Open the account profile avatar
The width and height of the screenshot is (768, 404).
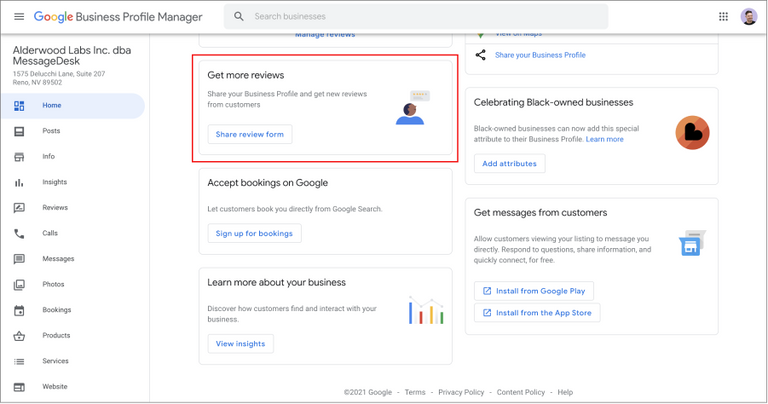click(748, 17)
